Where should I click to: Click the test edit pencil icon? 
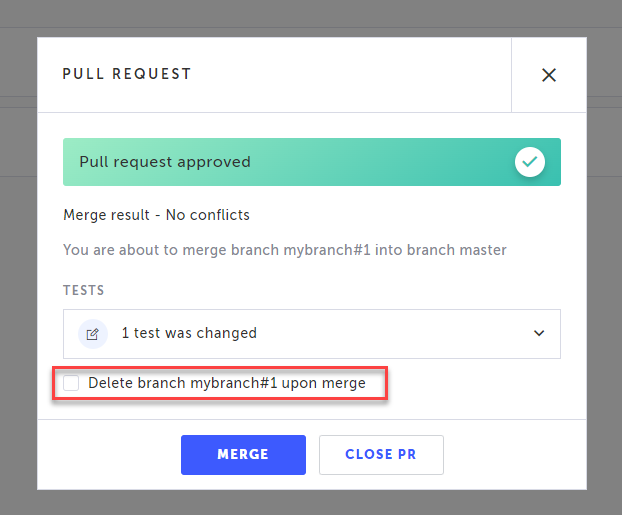[92, 333]
